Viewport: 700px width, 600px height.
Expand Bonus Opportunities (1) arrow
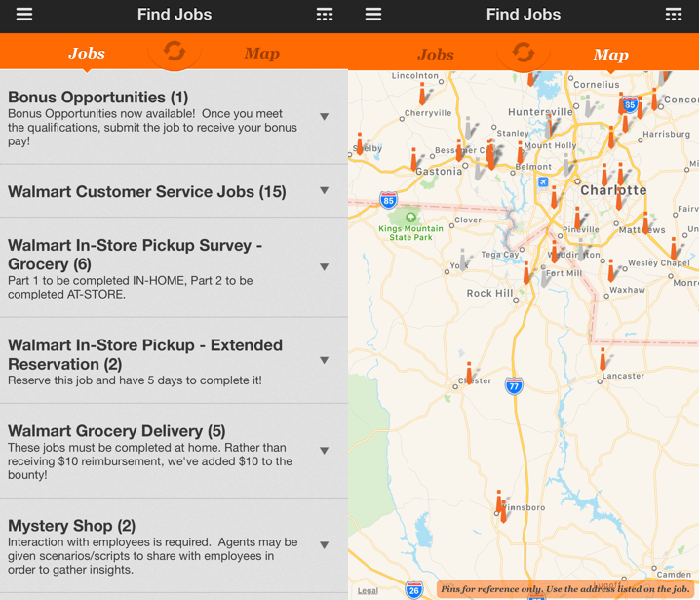(325, 117)
